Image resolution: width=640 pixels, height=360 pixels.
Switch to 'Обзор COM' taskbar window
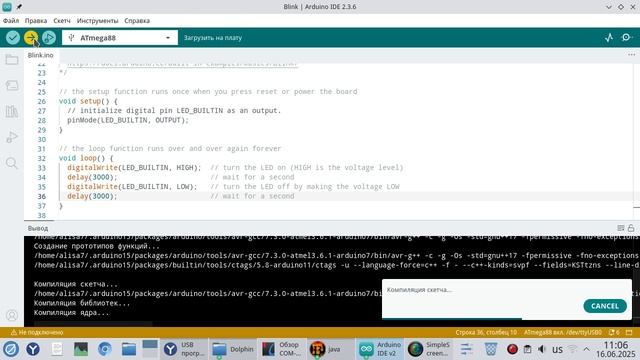(x=282, y=349)
